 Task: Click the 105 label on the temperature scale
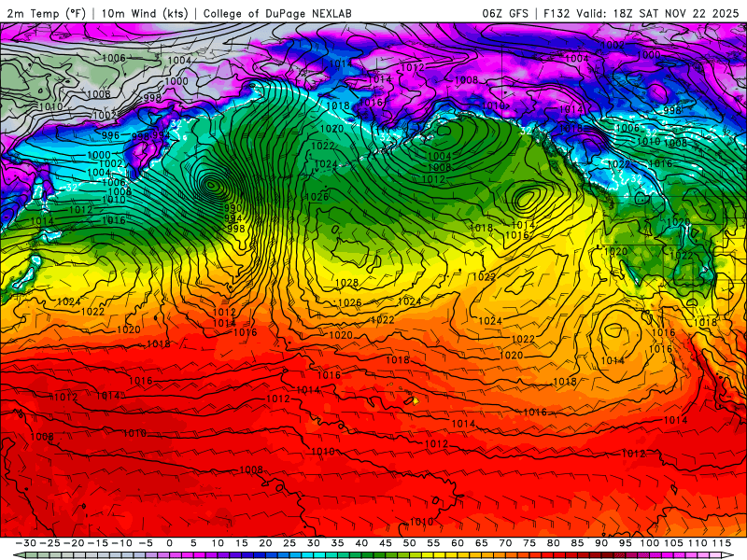point(673,543)
